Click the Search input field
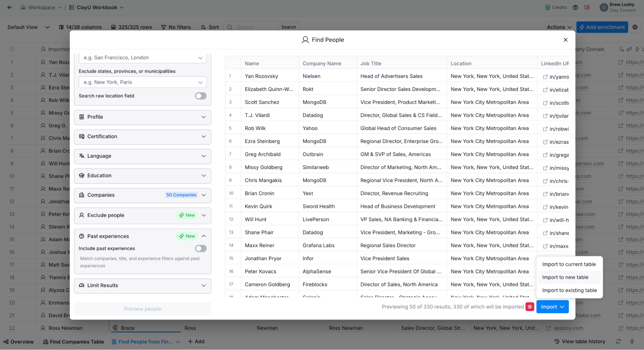Screen dimensions: 644x350 click(x=255, y=27)
